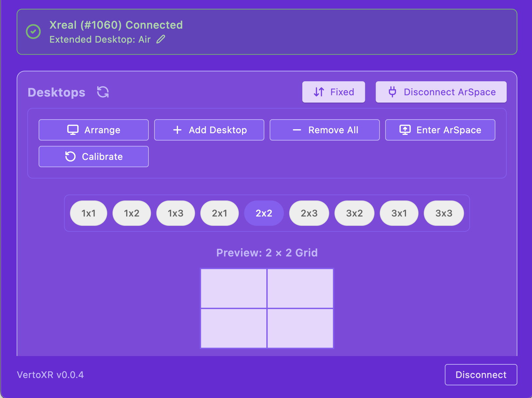Image resolution: width=532 pixels, height=398 pixels.
Task: Click the bottom-left cell in grid preview
Action: click(x=234, y=328)
